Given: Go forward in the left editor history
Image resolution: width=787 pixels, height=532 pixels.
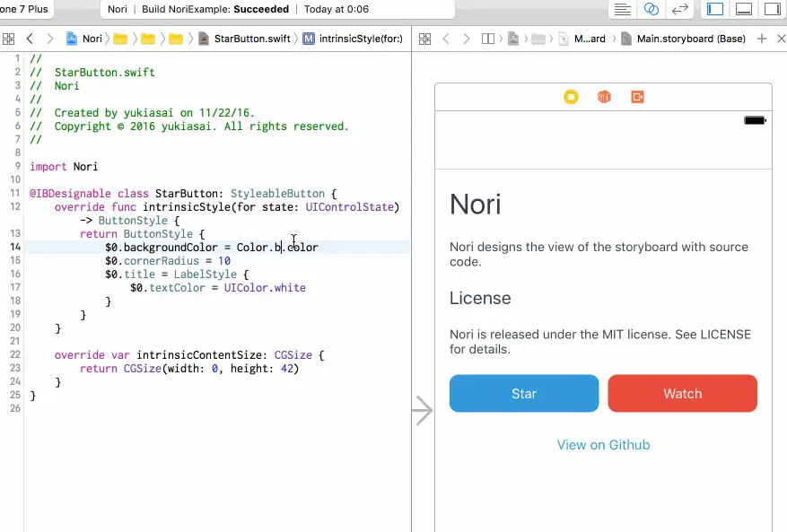Looking at the screenshot, I should click(49, 39).
